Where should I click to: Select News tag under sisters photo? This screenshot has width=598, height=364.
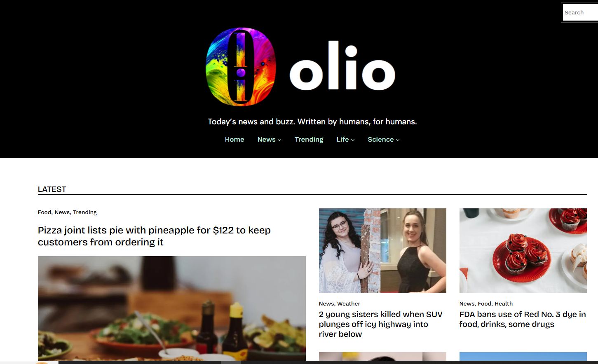pyautogui.click(x=326, y=304)
